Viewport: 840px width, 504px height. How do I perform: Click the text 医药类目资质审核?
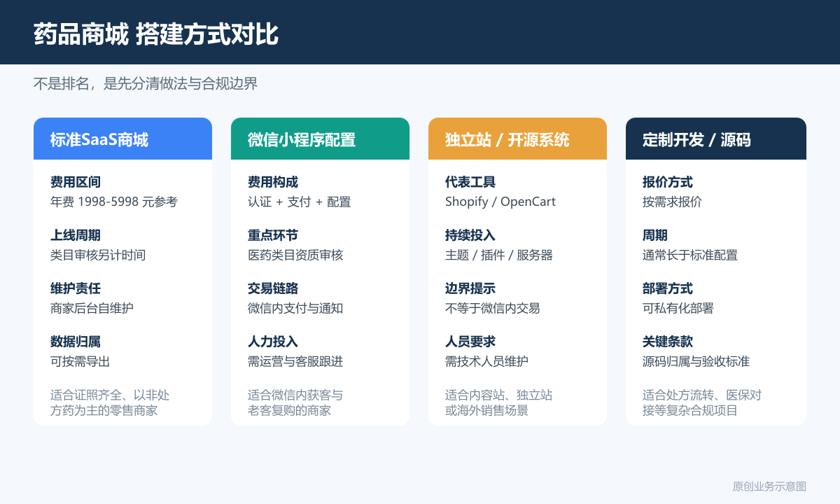[295, 255]
